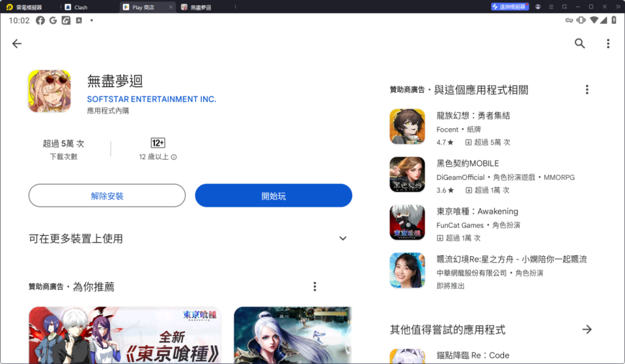Click the 開始玩 button
Image resolution: width=625 pixels, height=364 pixels.
pos(273,196)
